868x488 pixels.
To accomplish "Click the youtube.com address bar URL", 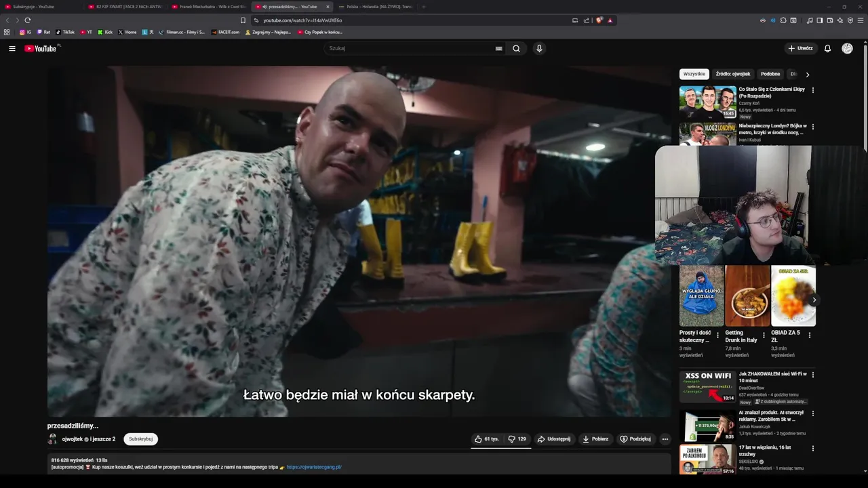I will click(x=302, y=20).
